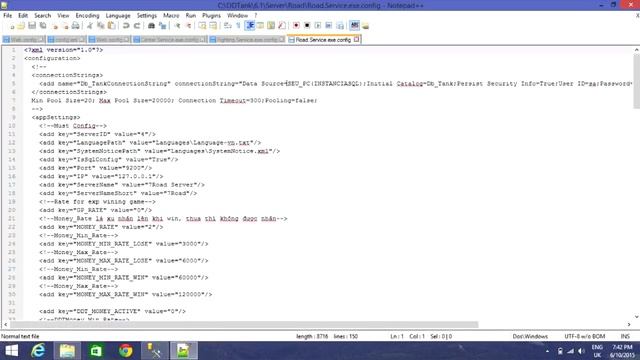Toggle the Word Wrap toolbar button
The height and width of the screenshot is (360, 640).
point(228,26)
